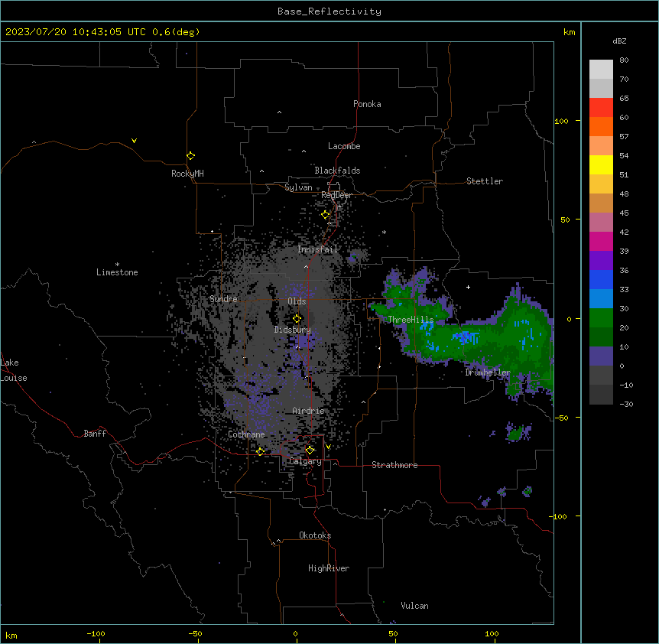Image resolution: width=659 pixels, height=644 pixels.
Task: Select the Calgary label
Action: (306, 461)
